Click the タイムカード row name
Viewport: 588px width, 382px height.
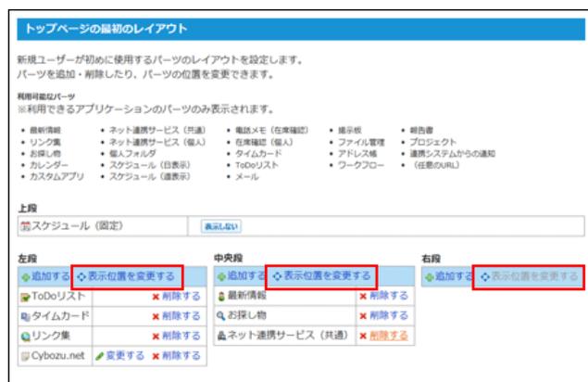click(x=60, y=316)
